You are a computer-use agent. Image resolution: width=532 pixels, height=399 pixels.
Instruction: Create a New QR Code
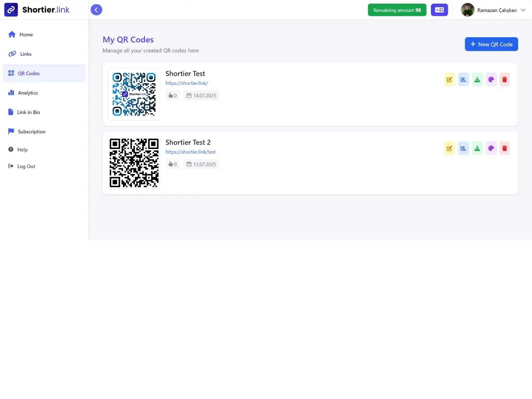(x=491, y=44)
